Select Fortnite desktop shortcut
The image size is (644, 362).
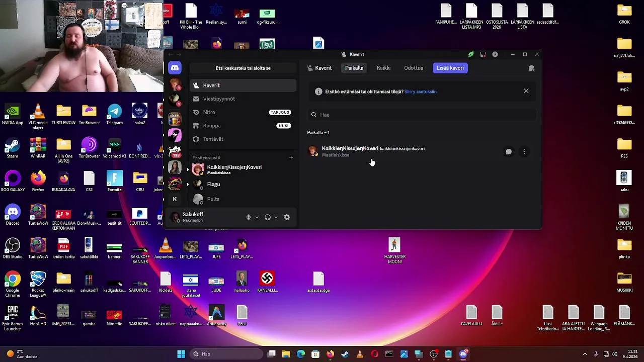(x=114, y=182)
